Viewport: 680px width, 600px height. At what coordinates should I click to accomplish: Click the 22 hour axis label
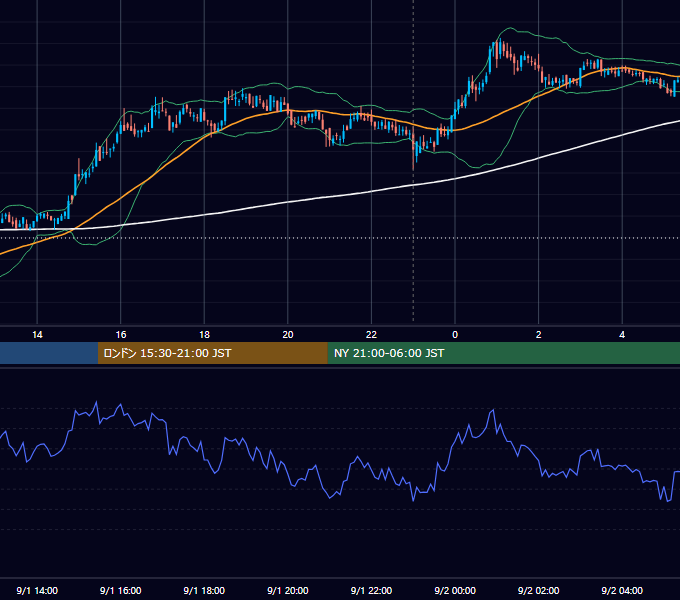click(x=371, y=335)
